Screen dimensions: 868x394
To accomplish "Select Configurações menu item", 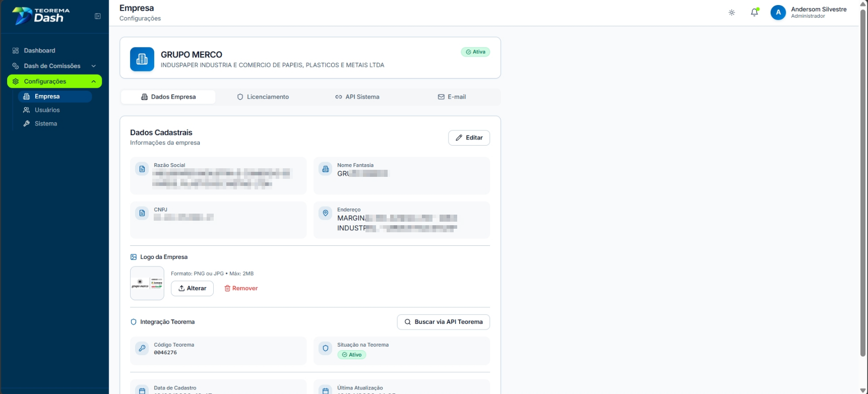I will [54, 82].
